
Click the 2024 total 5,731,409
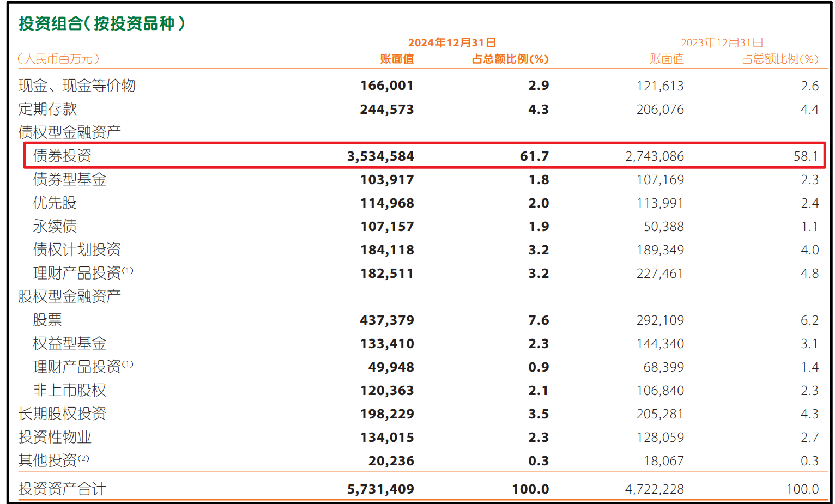coord(380,489)
